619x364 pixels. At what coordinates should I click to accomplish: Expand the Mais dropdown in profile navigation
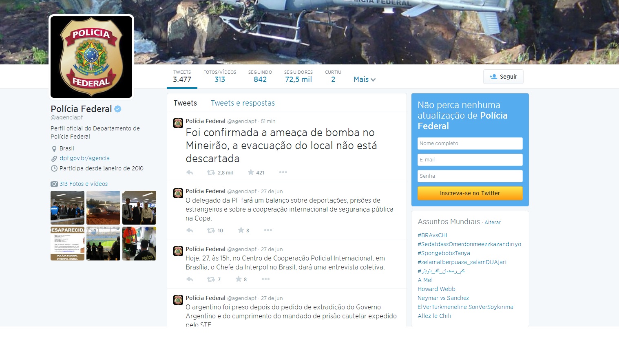[x=364, y=79]
